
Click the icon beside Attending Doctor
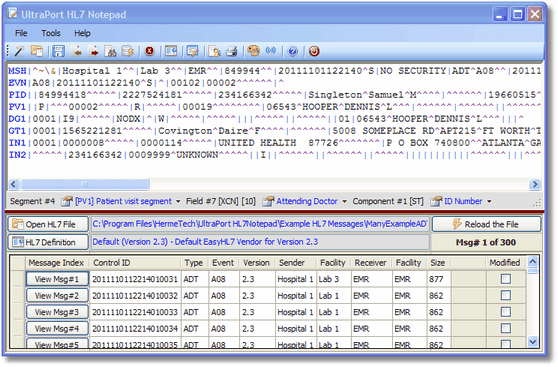click(x=268, y=201)
